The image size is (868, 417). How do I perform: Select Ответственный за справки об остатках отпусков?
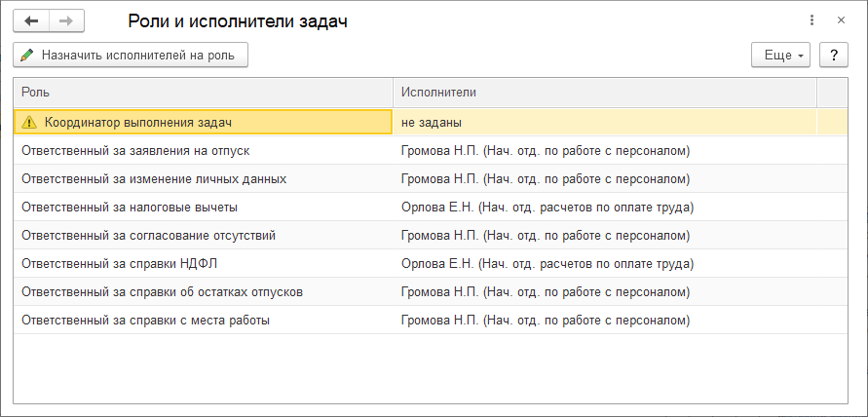point(162,291)
